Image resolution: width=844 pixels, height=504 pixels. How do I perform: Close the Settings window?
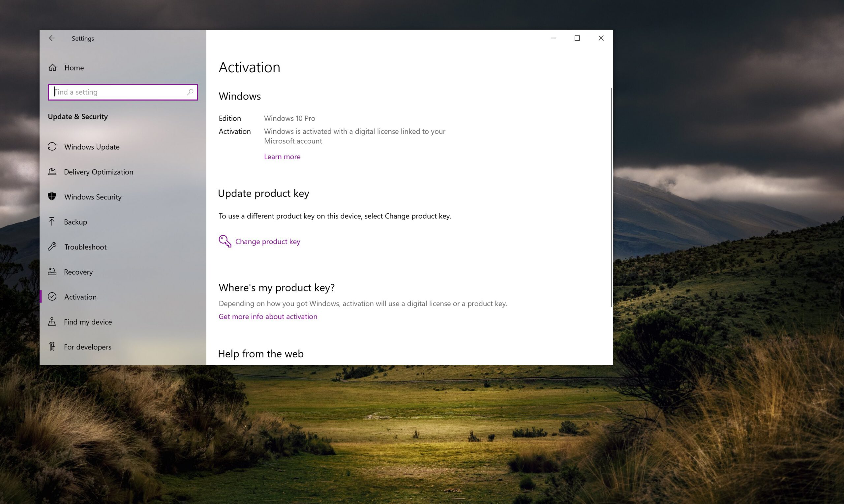tap(601, 38)
